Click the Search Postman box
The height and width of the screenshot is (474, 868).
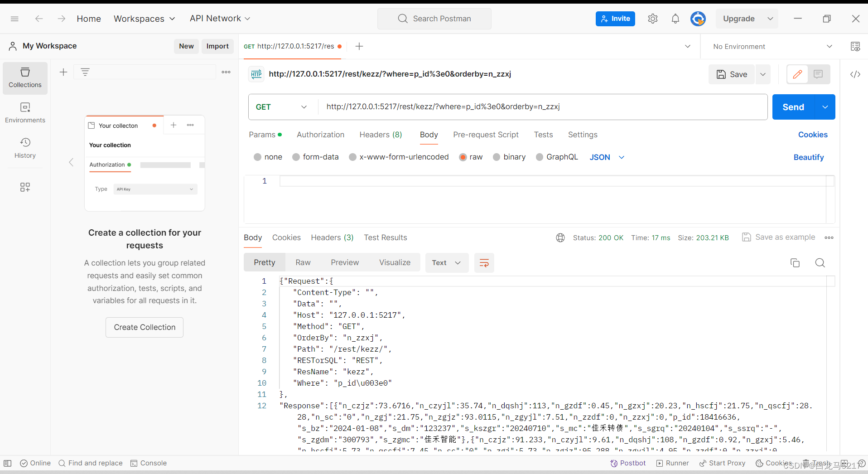click(x=434, y=19)
